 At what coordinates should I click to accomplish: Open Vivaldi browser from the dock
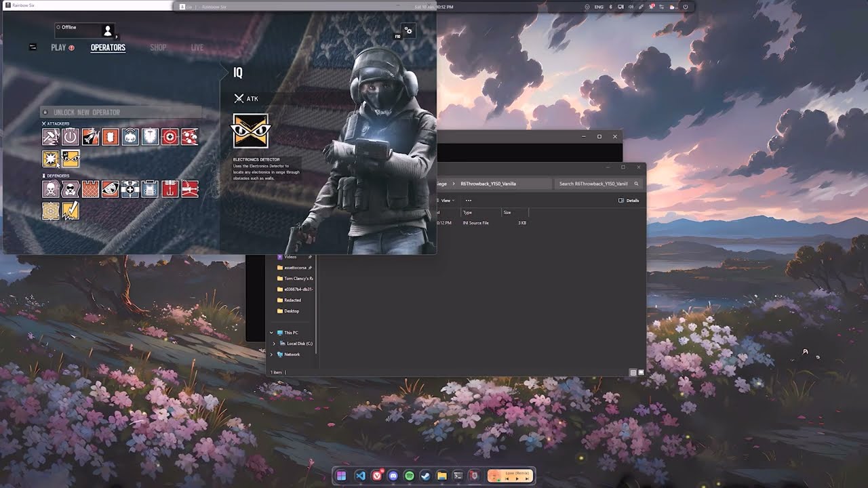[x=377, y=476]
